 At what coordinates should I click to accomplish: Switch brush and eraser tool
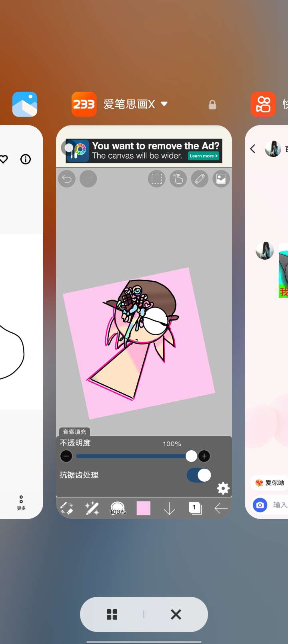pyautogui.click(x=66, y=508)
